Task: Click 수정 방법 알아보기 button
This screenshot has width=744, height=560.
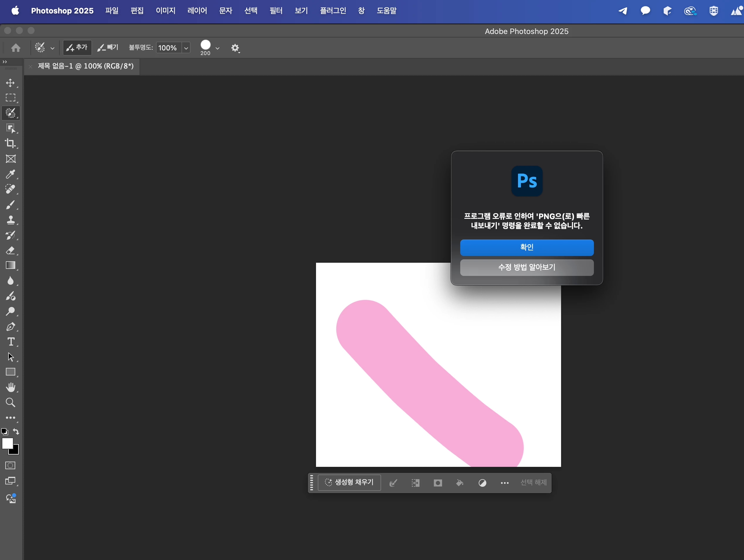Action: [526, 268]
